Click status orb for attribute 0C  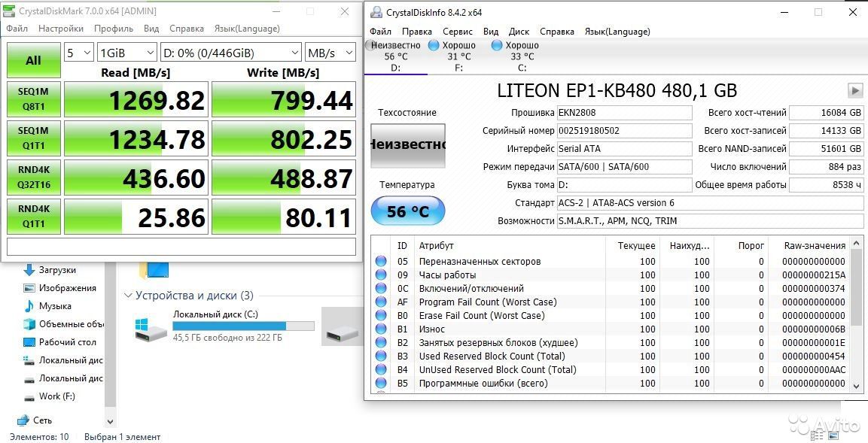[381, 289]
